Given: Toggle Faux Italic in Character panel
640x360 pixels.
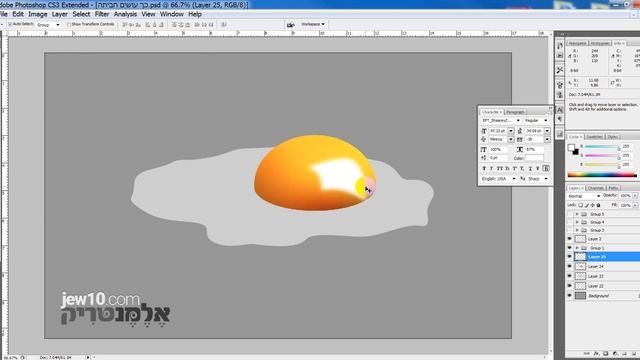Looking at the screenshot, I should pyautogui.click(x=491, y=168).
